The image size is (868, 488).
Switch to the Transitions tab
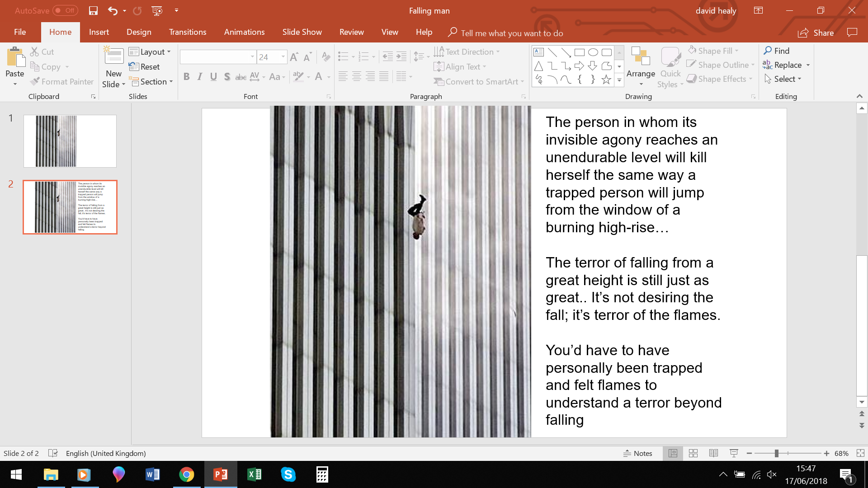click(x=188, y=32)
